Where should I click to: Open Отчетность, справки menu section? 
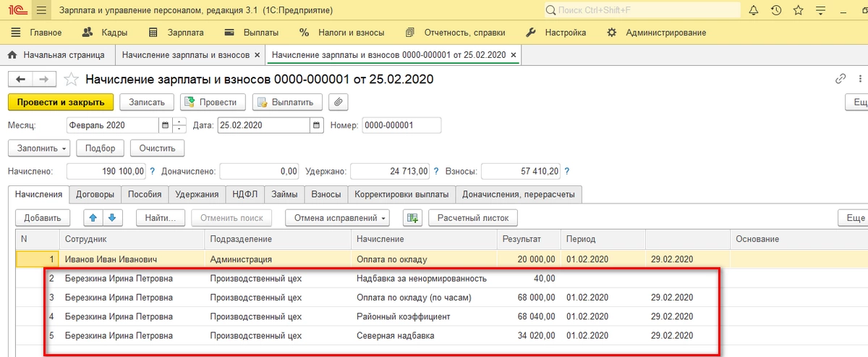[x=455, y=33]
